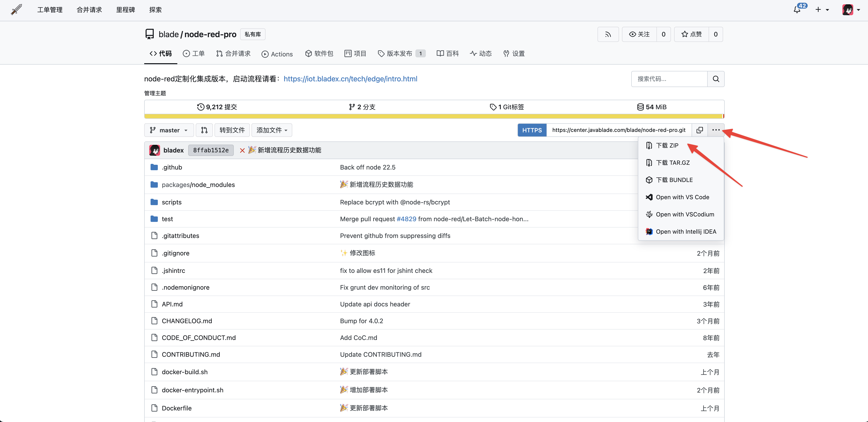Open the .github folder
Viewport: 868px width, 422px height.
tap(172, 167)
